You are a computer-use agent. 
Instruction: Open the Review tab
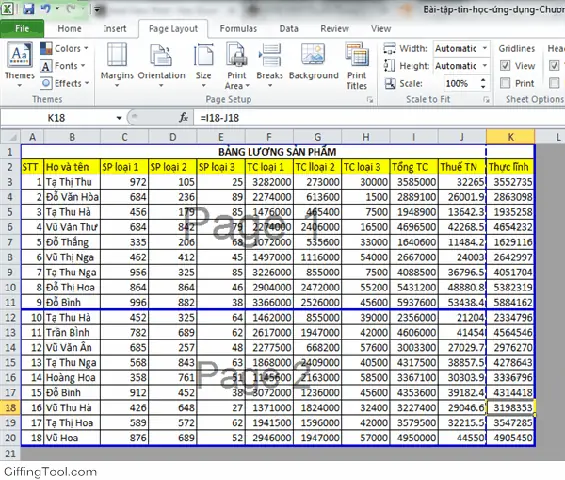(x=334, y=28)
